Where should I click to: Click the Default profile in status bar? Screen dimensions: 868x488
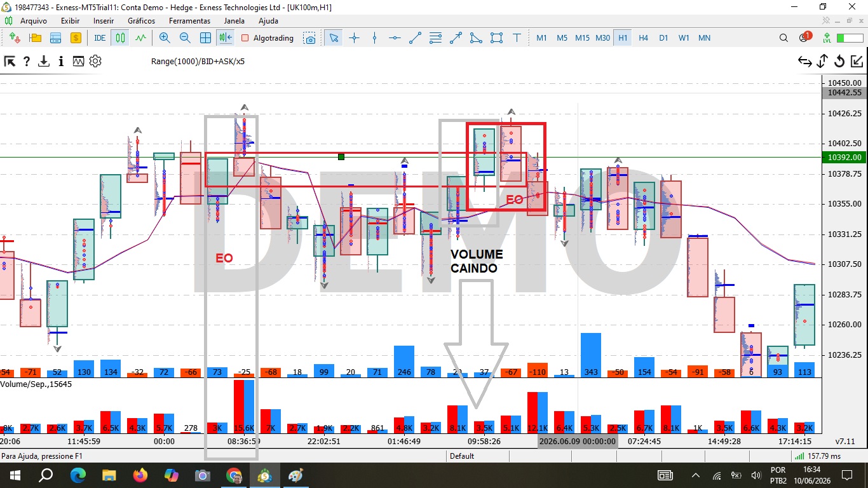(x=463, y=456)
